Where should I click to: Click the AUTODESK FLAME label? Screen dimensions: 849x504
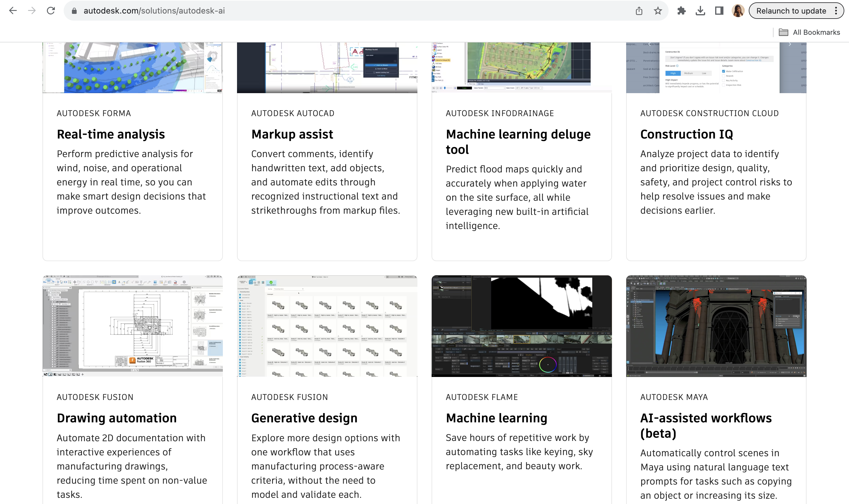(482, 397)
